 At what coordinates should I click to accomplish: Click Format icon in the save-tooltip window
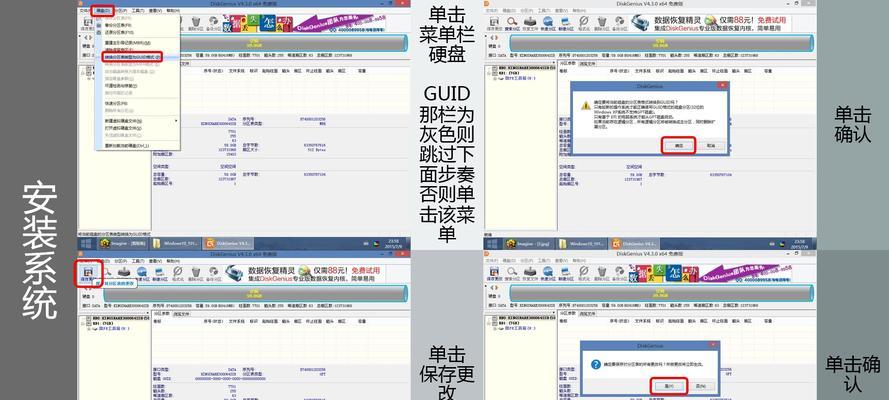pos(177,274)
